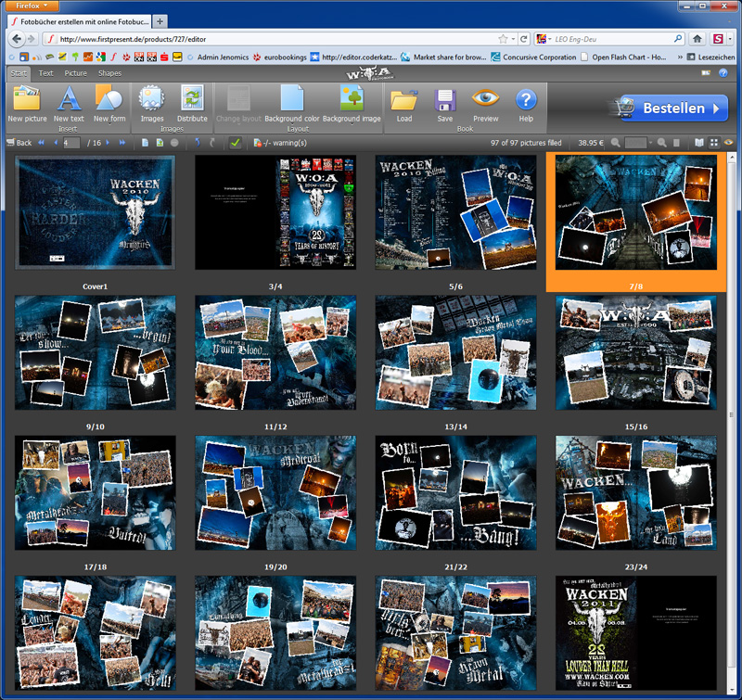Select the 5/6 page spread thumbnail
Screen dimensions: 742x700
[x=455, y=212]
